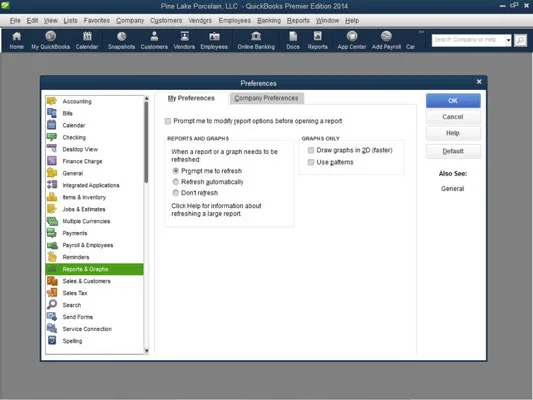The image size is (533, 400).
Task: Click the Cancel button
Action: point(453,117)
